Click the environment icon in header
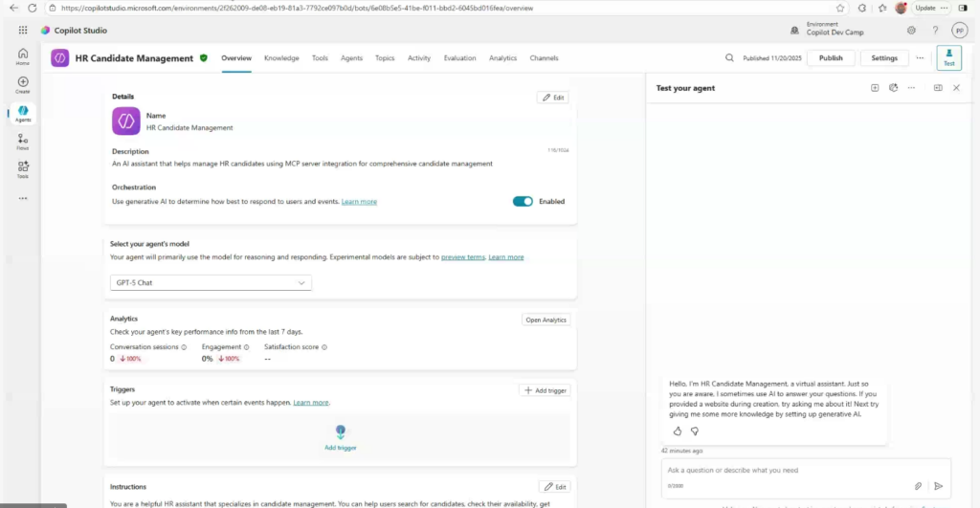Viewport: 980px width, 508px height. coord(794,30)
